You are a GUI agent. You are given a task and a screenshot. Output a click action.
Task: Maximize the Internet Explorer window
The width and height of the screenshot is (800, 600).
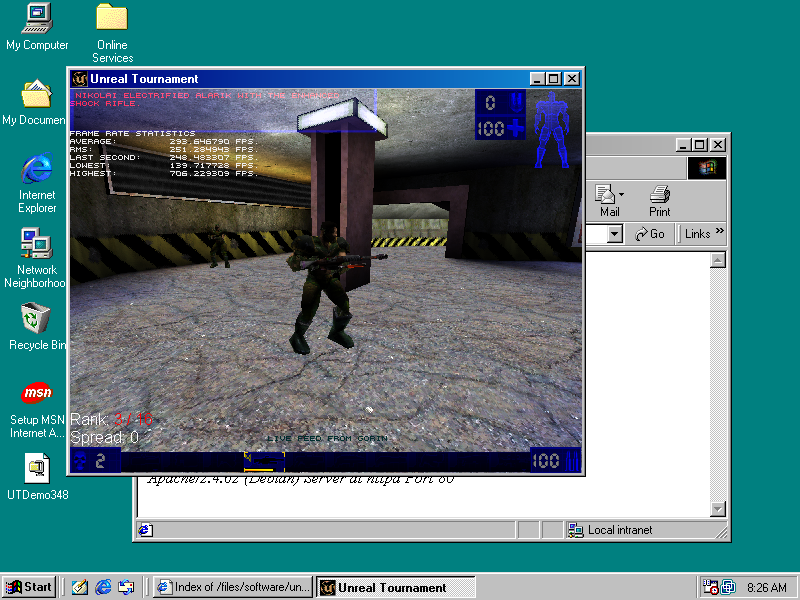click(x=699, y=145)
